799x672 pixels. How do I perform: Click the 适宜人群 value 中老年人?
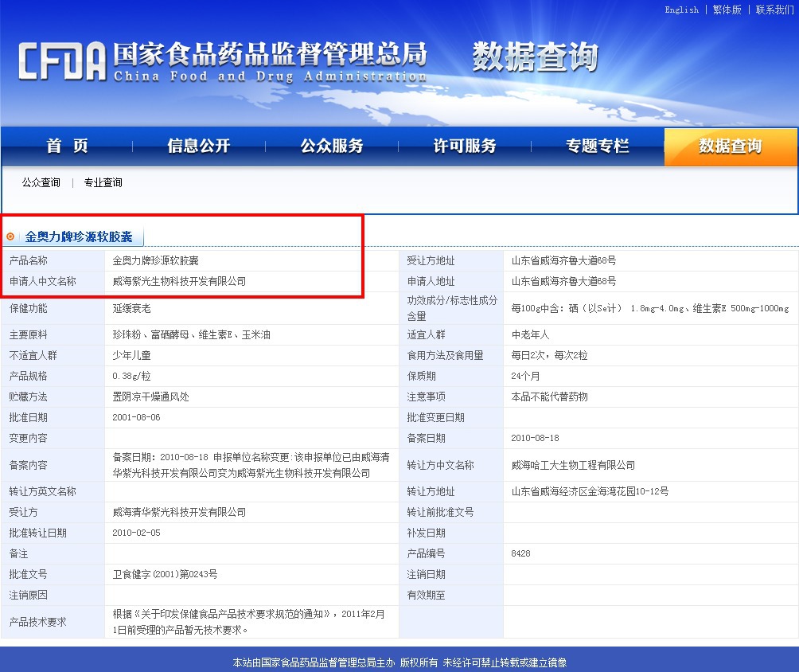pos(531,335)
